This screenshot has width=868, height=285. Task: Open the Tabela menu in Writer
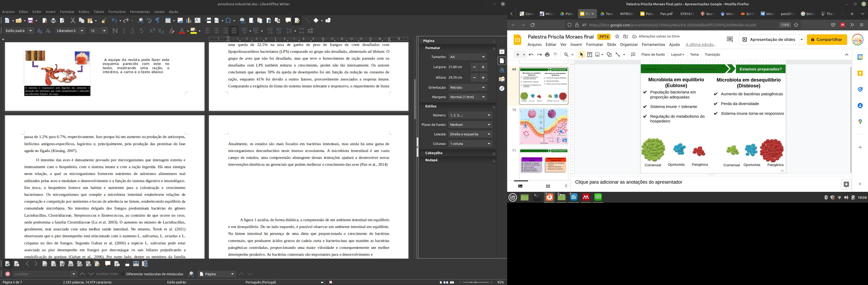pyautogui.click(x=99, y=12)
